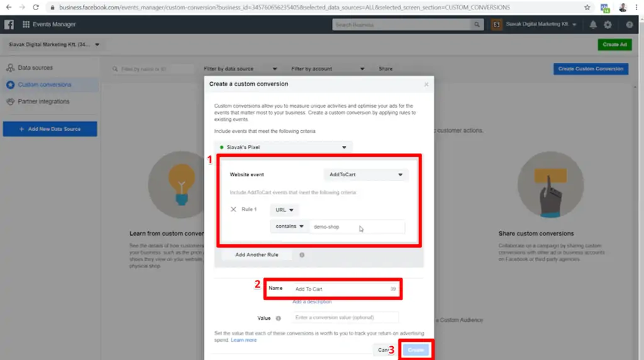Open business switcher dropdown in top bar
This screenshot has height=360, width=644.
pos(541,25)
